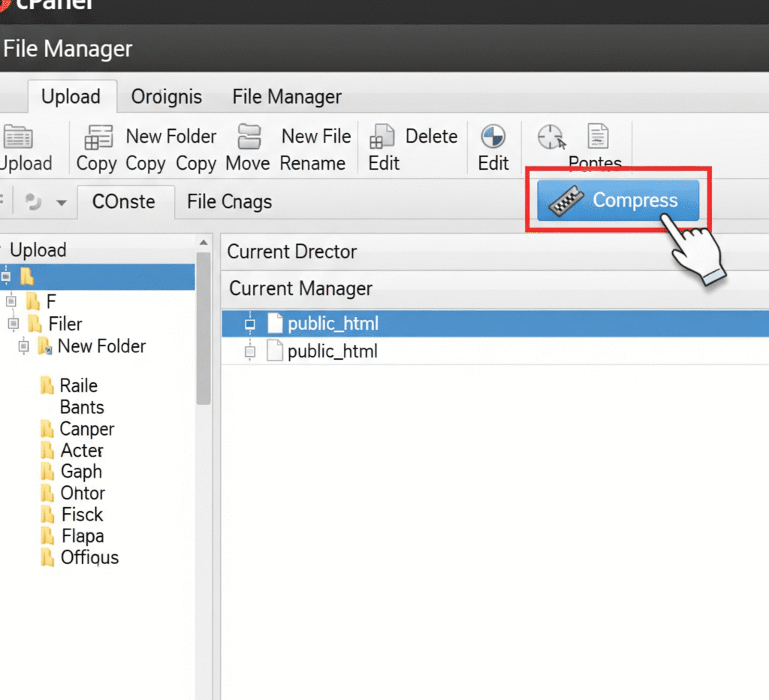
Task: Click the undo arrow icon
Action: pos(33,201)
